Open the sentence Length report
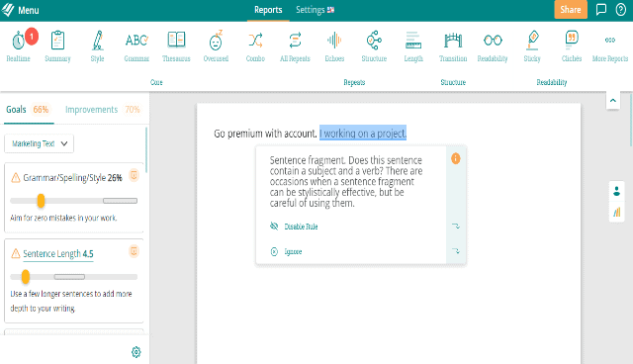 [413, 45]
